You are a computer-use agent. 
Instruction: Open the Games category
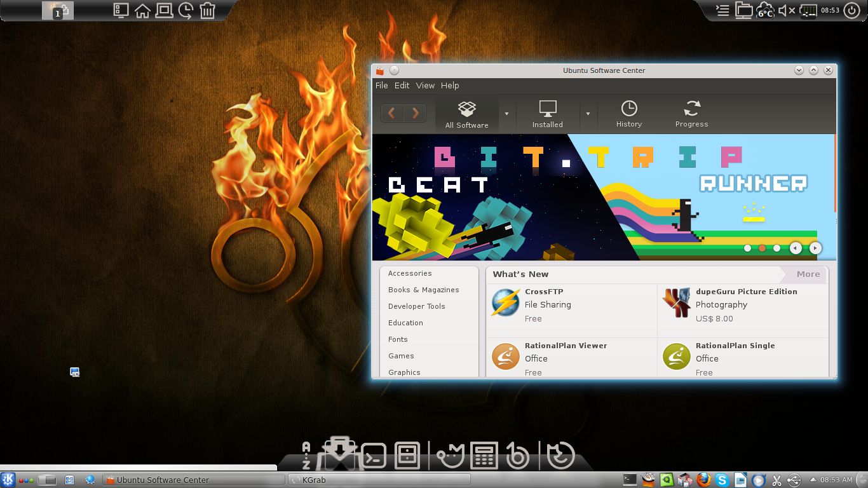click(x=401, y=356)
